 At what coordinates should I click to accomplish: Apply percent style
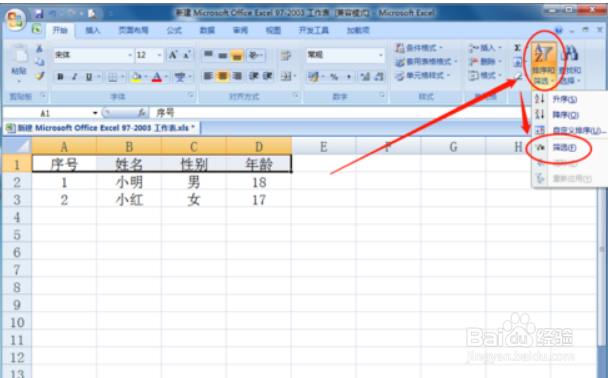tap(334, 77)
